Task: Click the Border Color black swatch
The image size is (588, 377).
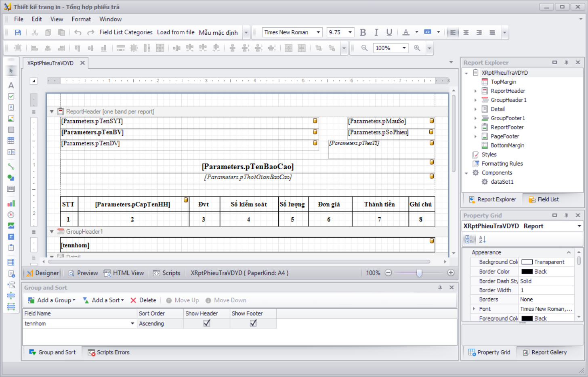Action: (x=527, y=272)
